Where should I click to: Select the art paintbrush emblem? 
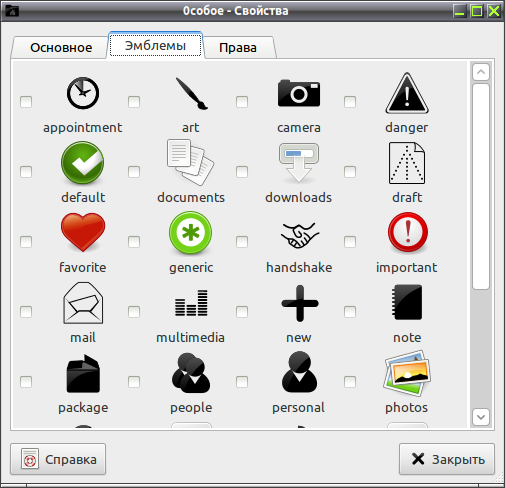(191, 94)
